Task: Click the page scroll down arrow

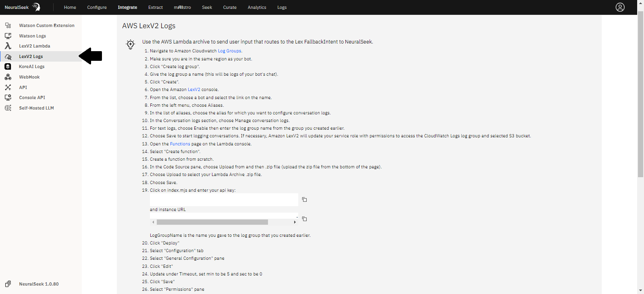Action: click(640, 290)
